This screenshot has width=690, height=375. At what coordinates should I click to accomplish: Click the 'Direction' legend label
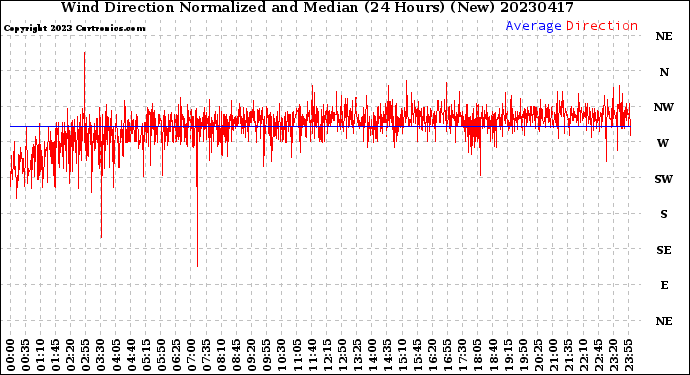tap(602, 26)
